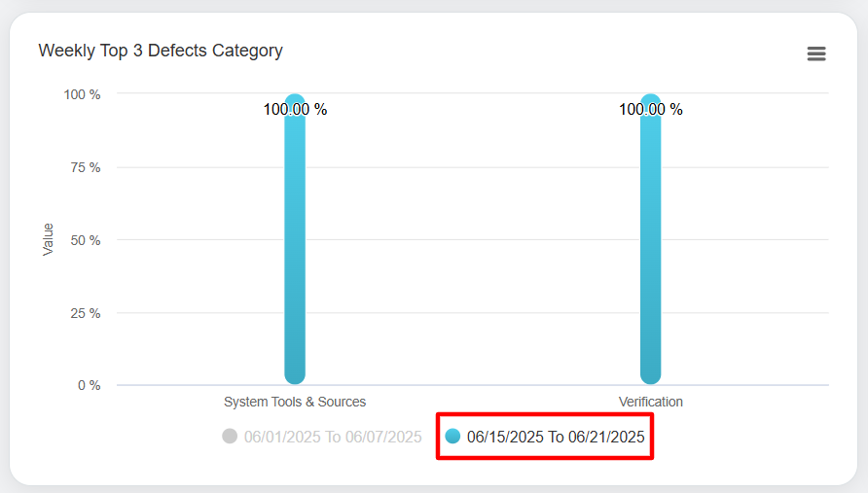Open the chart context menu hamburger icon

[816, 53]
